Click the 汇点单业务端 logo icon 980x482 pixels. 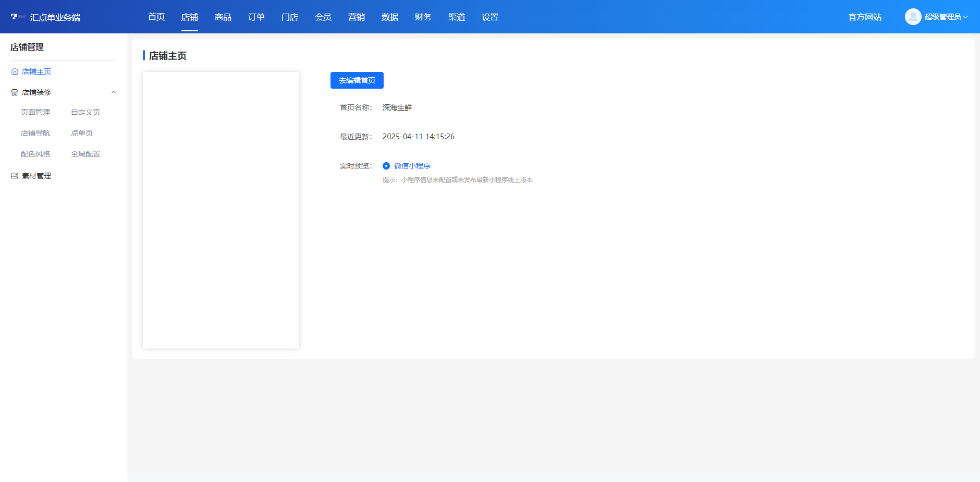click(18, 17)
